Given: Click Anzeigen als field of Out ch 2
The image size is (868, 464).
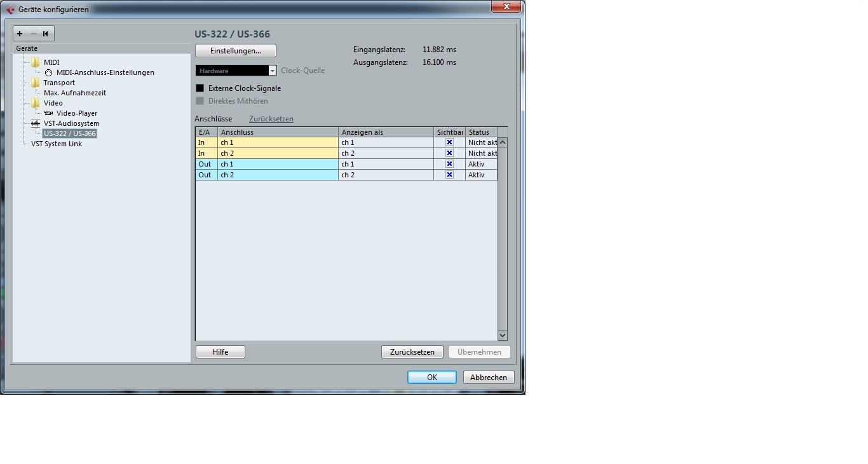Looking at the screenshot, I should 386,175.
